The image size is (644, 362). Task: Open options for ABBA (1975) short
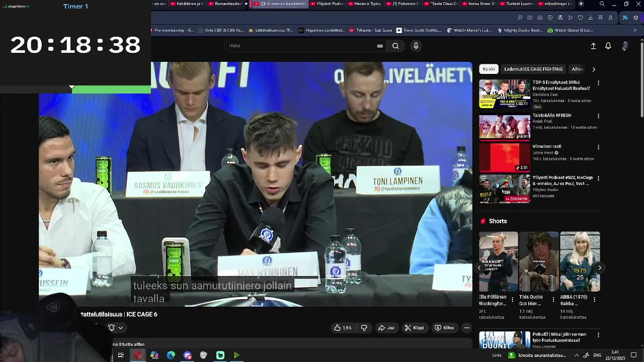coord(594,299)
